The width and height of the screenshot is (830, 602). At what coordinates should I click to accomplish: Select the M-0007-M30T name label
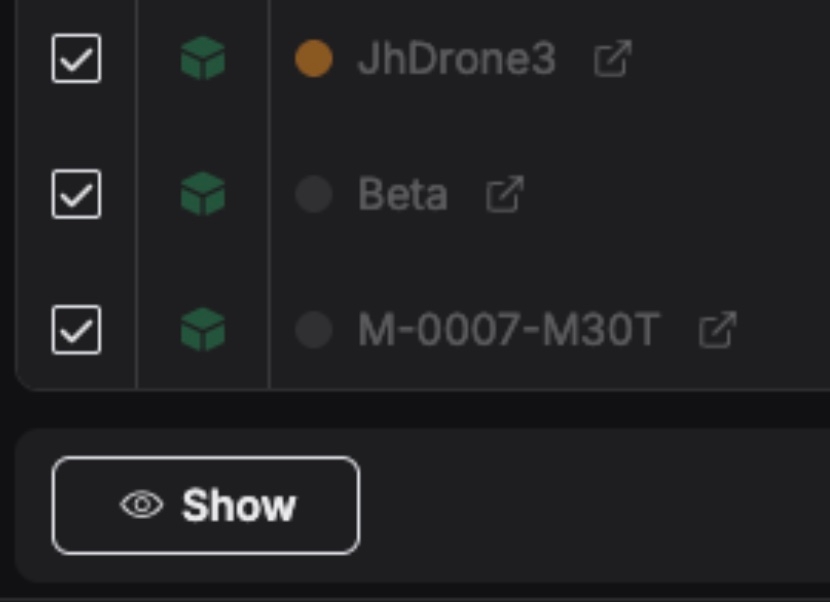[x=509, y=329]
